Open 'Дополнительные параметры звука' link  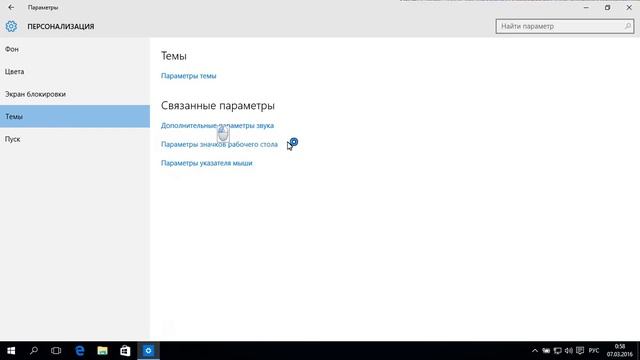(x=217, y=125)
